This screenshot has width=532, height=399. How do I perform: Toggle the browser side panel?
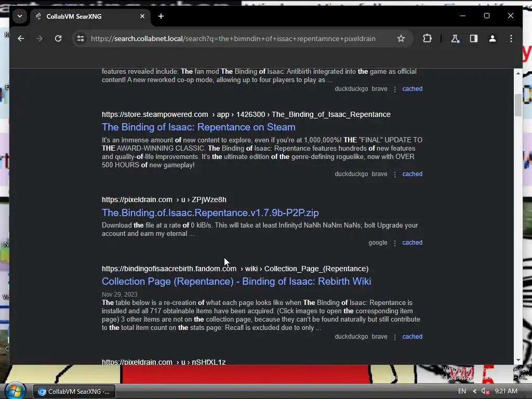[x=474, y=38]
